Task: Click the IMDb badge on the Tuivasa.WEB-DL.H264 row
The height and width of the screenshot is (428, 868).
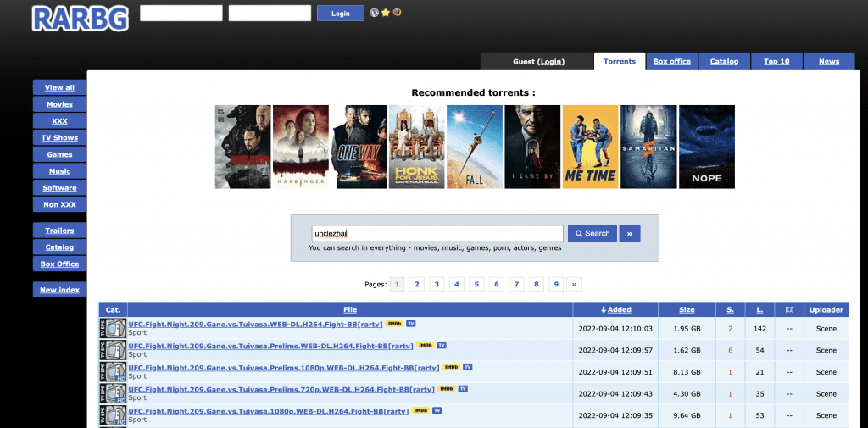Action: pos(394,324)
